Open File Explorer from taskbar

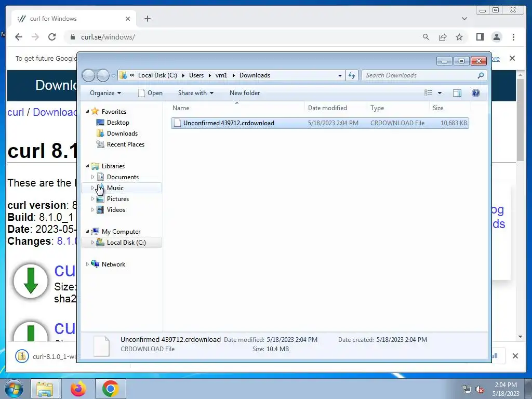coord(45,389)
